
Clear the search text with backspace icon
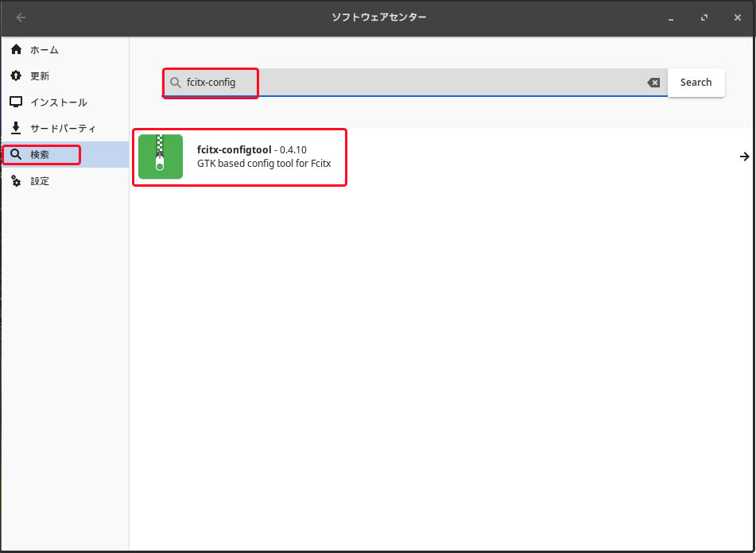tap(653, 83)
